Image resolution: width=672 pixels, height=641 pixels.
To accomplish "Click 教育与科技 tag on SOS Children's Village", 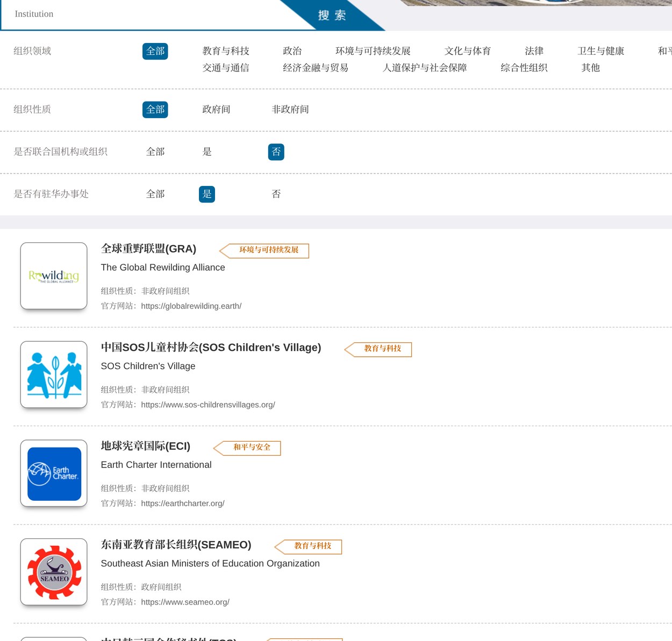I will pyautogui.click(x=378, y=349).
